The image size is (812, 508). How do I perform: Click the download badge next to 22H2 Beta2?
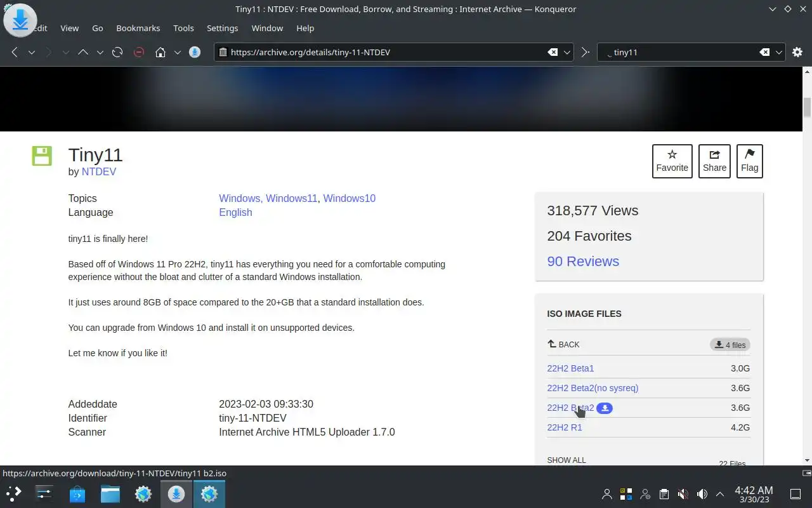[x=605, y=408]
